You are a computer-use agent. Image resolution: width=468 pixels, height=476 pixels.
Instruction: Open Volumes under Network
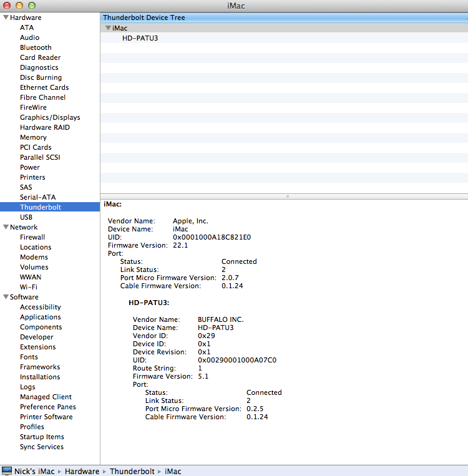(x=34, y=267)
